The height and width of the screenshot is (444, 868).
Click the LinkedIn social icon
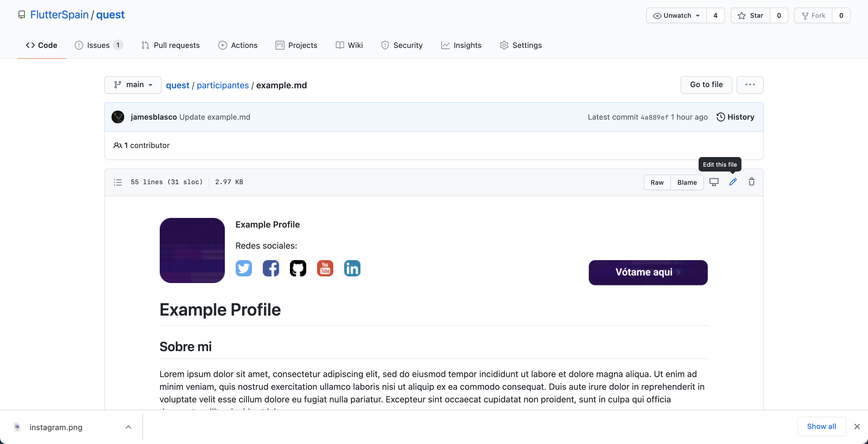(352, 268)
